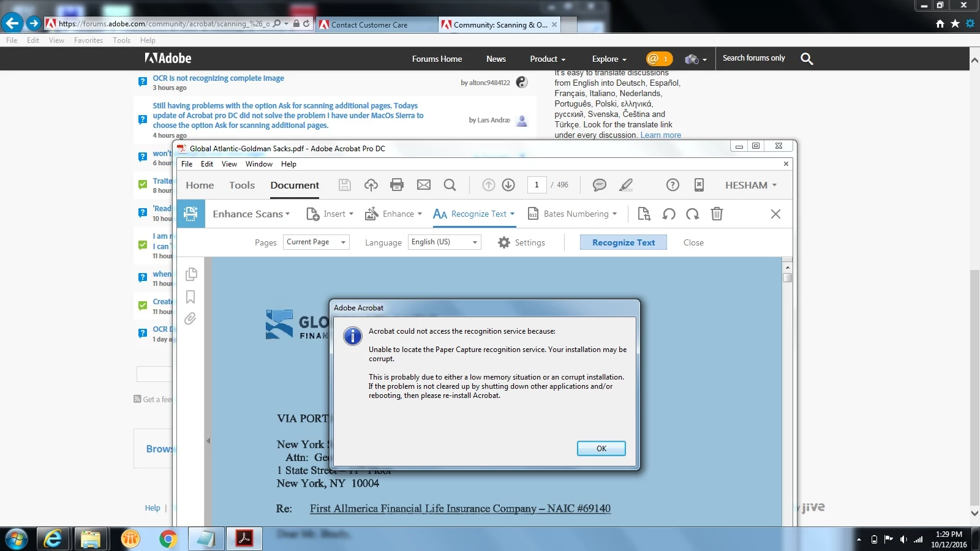Screen dimensions: 980x551
Task: Open Google Chrome from the taskbar
Action: click(168, 539)
